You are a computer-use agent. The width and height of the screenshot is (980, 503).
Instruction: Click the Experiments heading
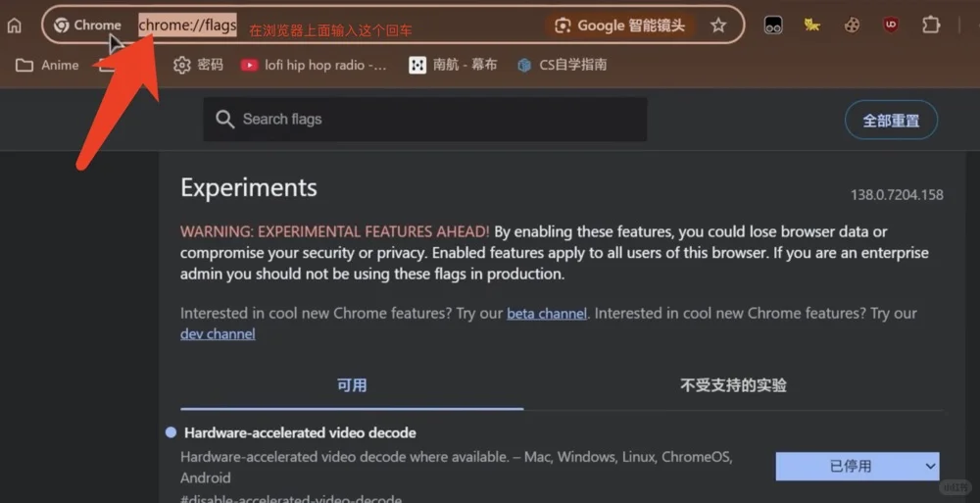(x=249, y=187)
